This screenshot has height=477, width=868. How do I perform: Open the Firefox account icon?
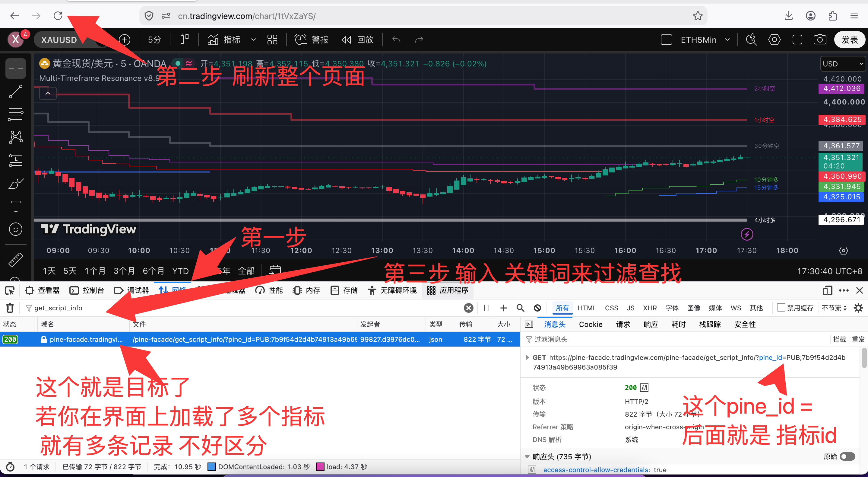pos(810,16)
